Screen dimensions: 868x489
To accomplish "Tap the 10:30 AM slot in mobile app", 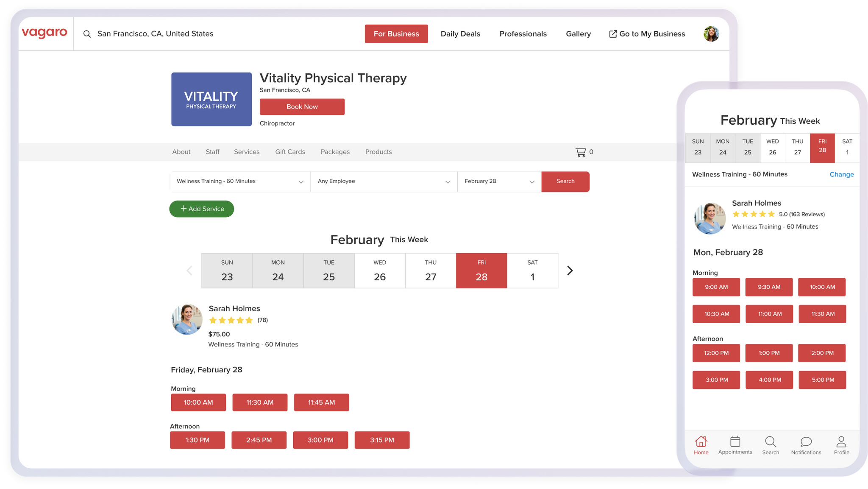I will tap(716, 314).
